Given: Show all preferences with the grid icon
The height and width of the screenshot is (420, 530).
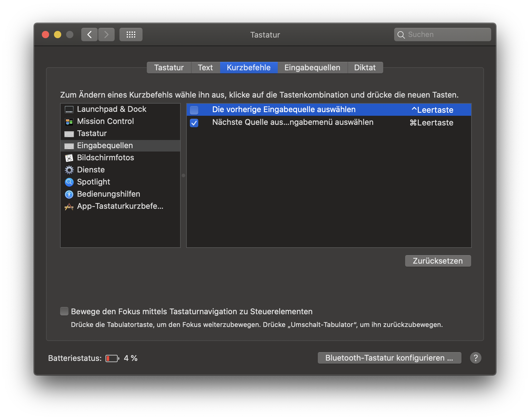Looking at the screenshot, I should click(131, 35).
